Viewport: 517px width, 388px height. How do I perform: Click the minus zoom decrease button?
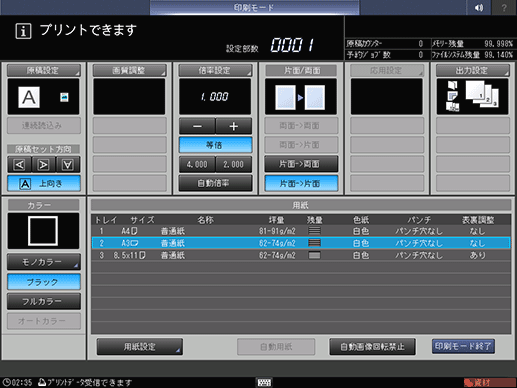[197, 126]
